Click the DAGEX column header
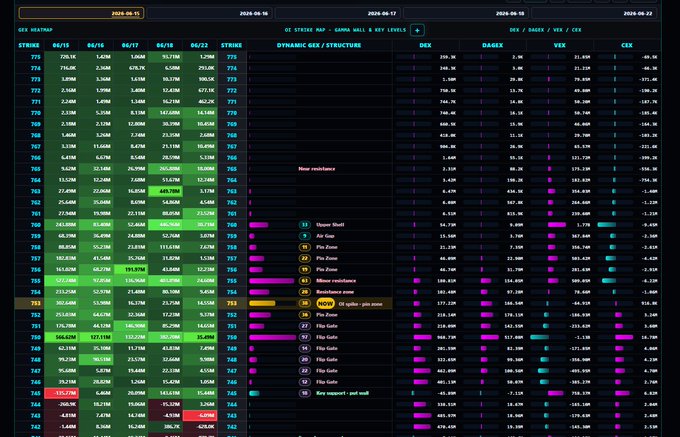Screen dimensions: 680x437 pyautogui.click(x=493, y=45)
